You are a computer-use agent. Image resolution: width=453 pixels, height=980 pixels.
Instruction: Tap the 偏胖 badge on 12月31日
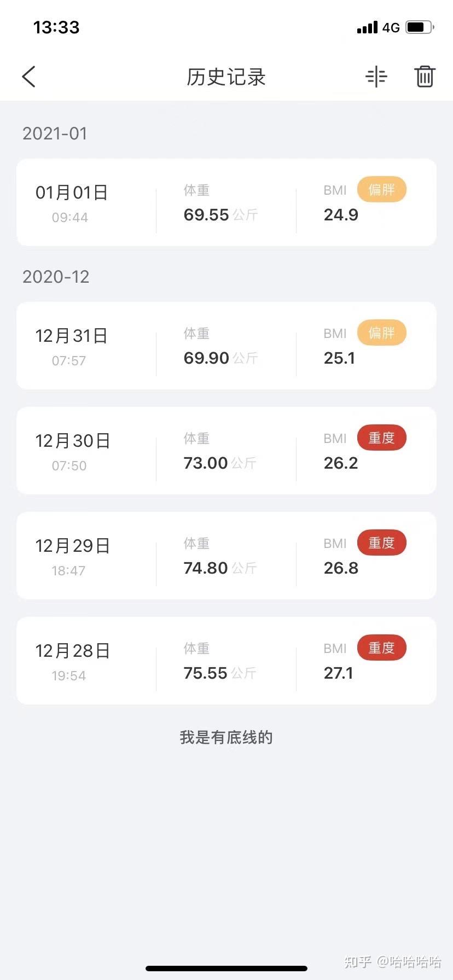pos(382,333)
